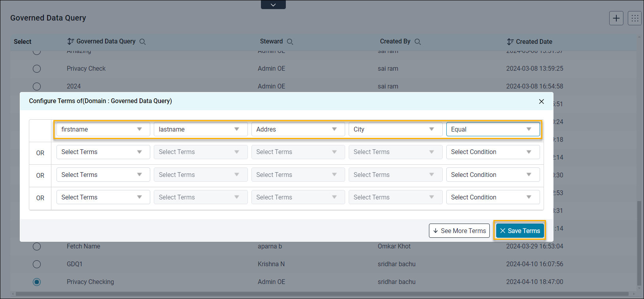The image size is (644, 299).
Task: Open the City term dropdown
Action: click(395, 129)
